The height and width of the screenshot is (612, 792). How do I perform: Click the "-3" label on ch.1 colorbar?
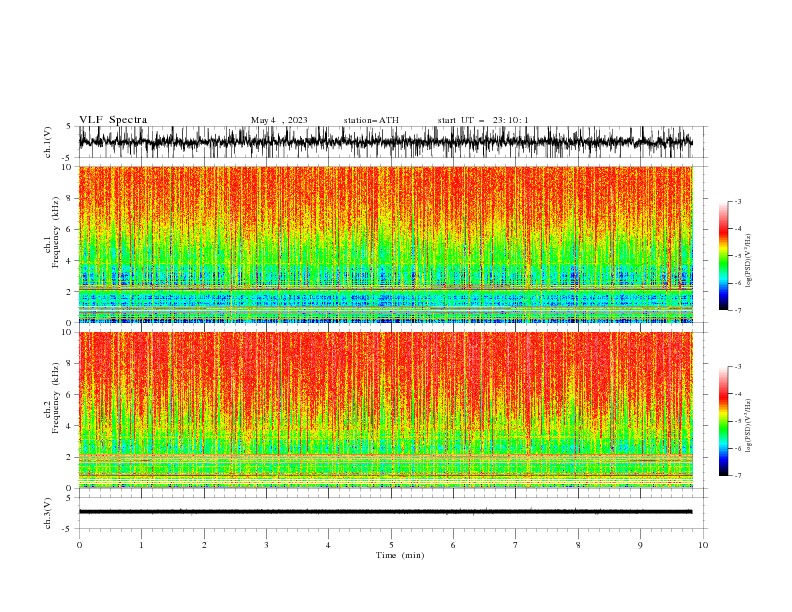(737, 201)
